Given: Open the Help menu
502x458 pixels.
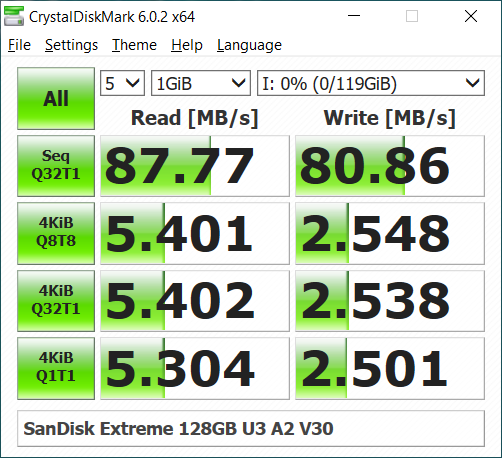Looking at the screenshot, I should coord(187,45).
